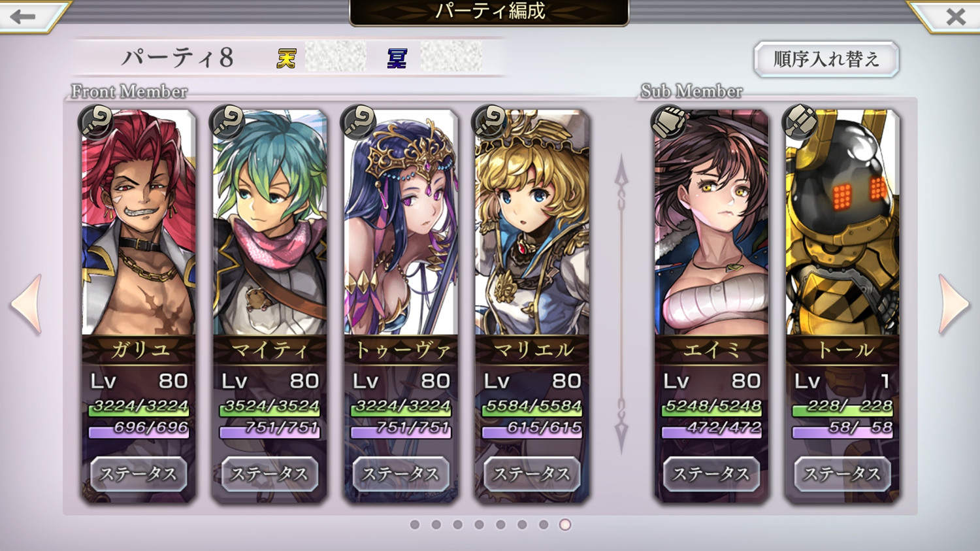Screen dimensions: 980x551
Task: Open ステータス for ガリユ
Action: pos(139,474)
